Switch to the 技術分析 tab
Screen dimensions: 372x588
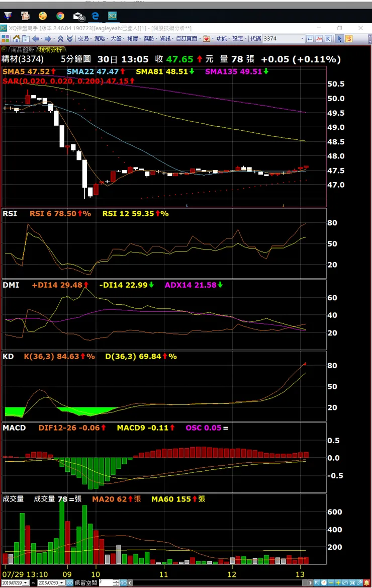(x=51, y=49)
